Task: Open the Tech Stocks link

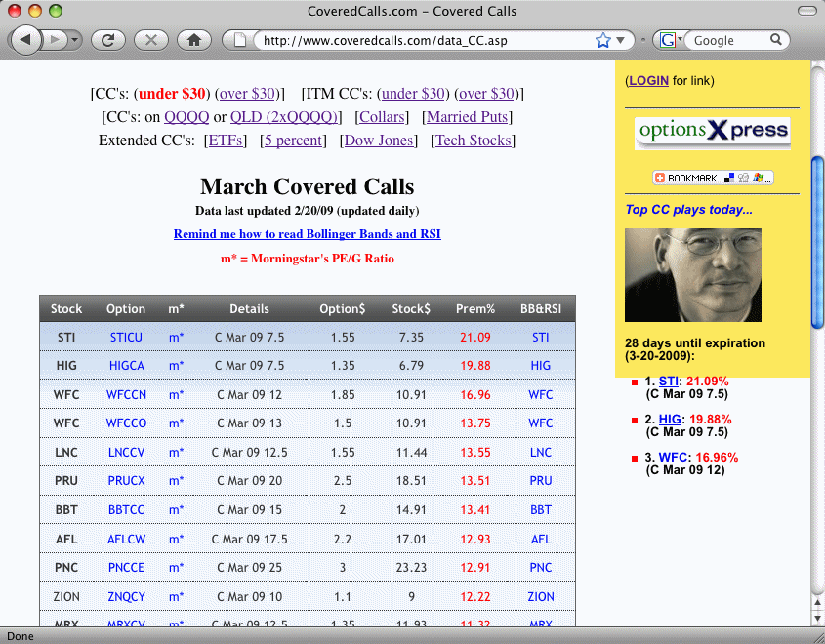Action: (x=474, y=141)
